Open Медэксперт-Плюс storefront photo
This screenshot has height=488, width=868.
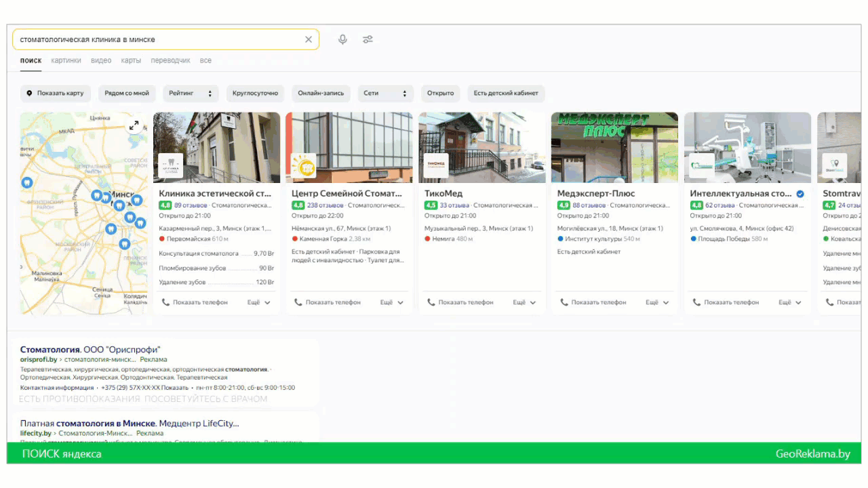click(x=614, y=148)
